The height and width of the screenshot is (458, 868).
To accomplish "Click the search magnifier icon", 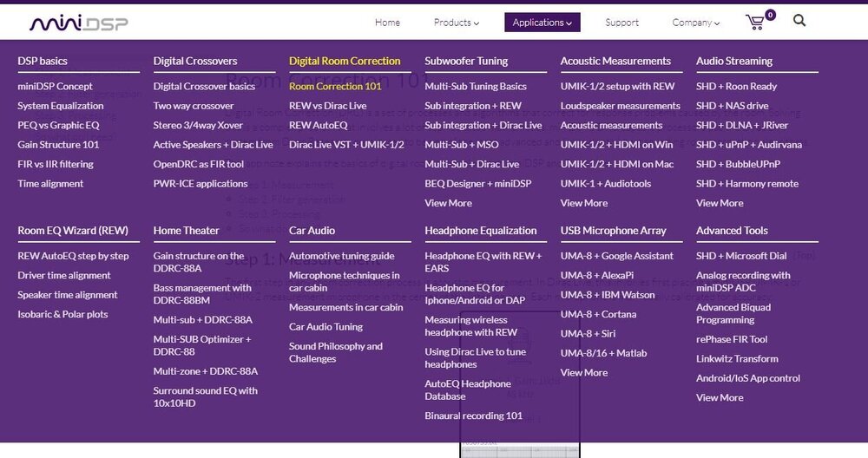I will (799, 21).
